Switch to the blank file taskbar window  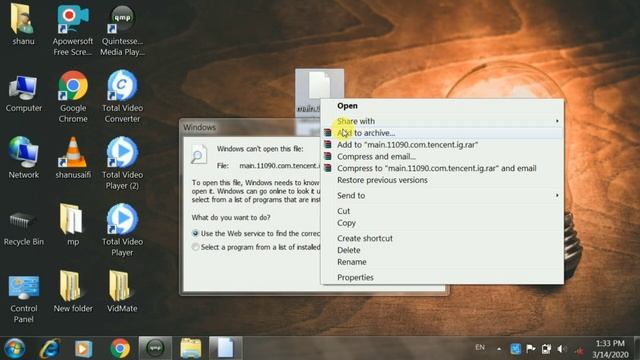226,348
